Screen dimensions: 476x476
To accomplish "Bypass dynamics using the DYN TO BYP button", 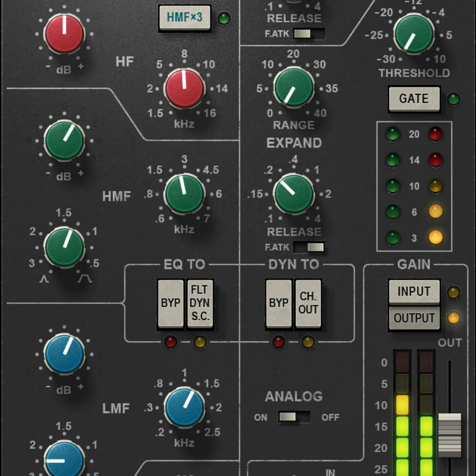I will point(278,303).
